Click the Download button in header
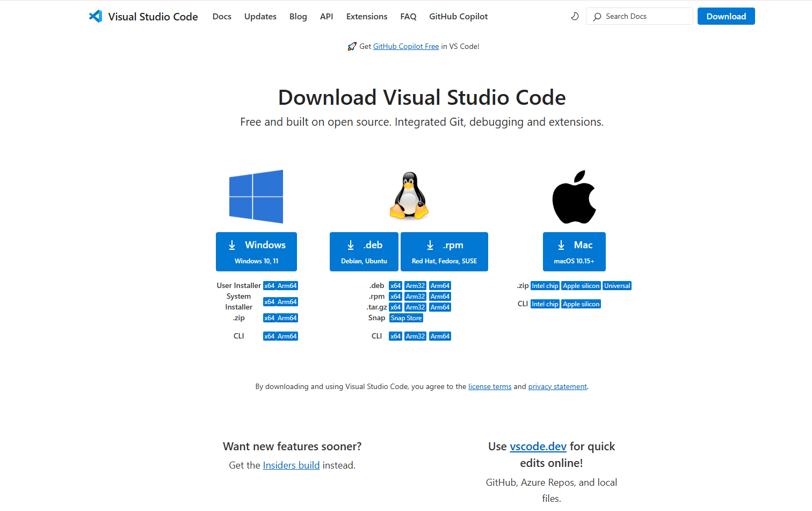 [x=726, y=16]
